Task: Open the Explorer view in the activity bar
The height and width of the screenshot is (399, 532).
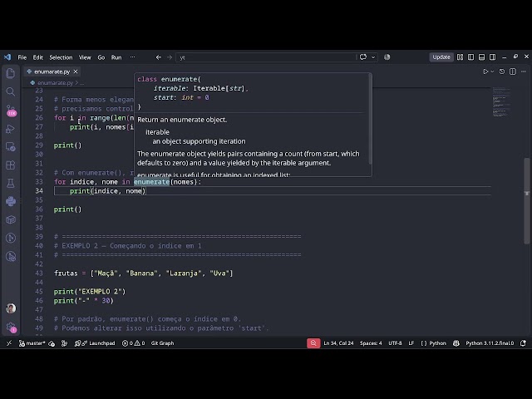Action: tap(11, 73)
